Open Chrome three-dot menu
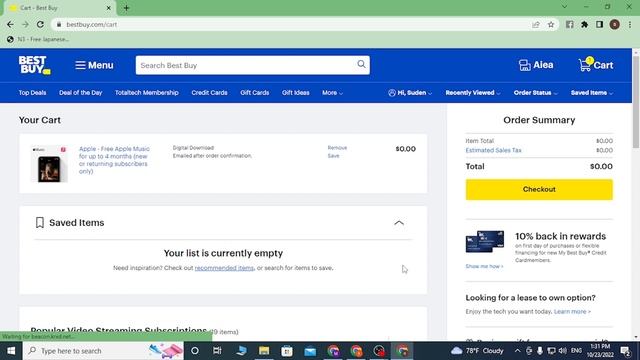The height and width of the screenshot is (360, 640). click(x=630, y=24)
